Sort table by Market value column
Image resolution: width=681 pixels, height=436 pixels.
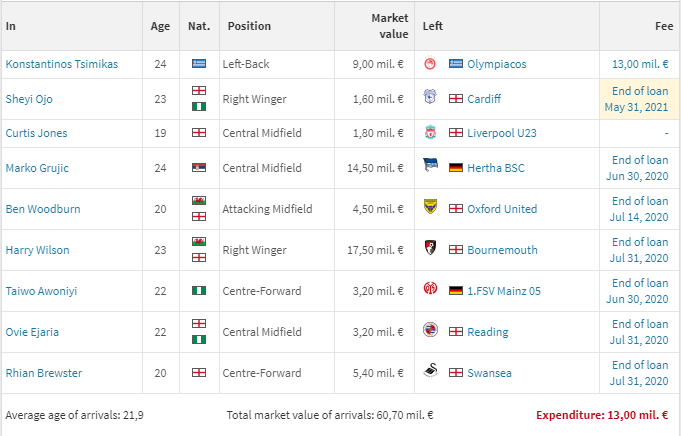click(389, 26)
